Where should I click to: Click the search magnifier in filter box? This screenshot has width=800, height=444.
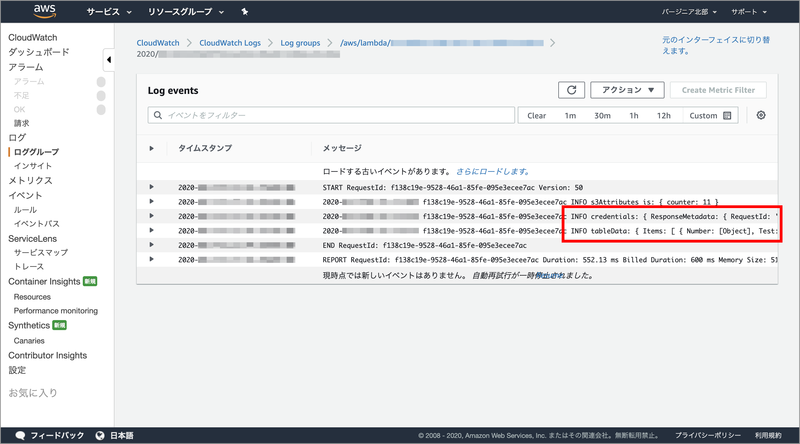point(158,115)
